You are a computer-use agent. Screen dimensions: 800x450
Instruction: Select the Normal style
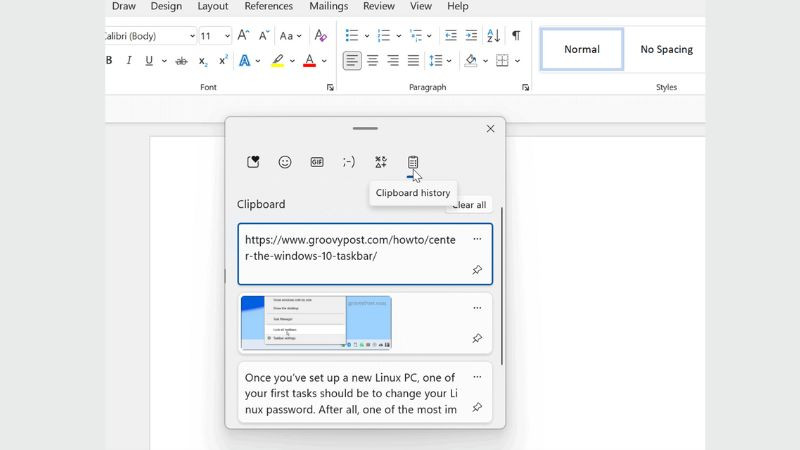(582, 49)
